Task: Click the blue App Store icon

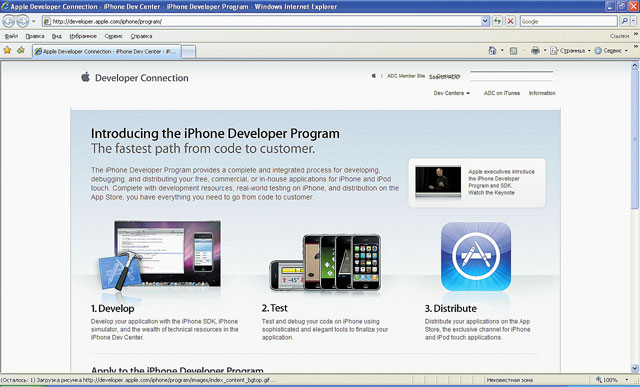Action: click(476, 256)
